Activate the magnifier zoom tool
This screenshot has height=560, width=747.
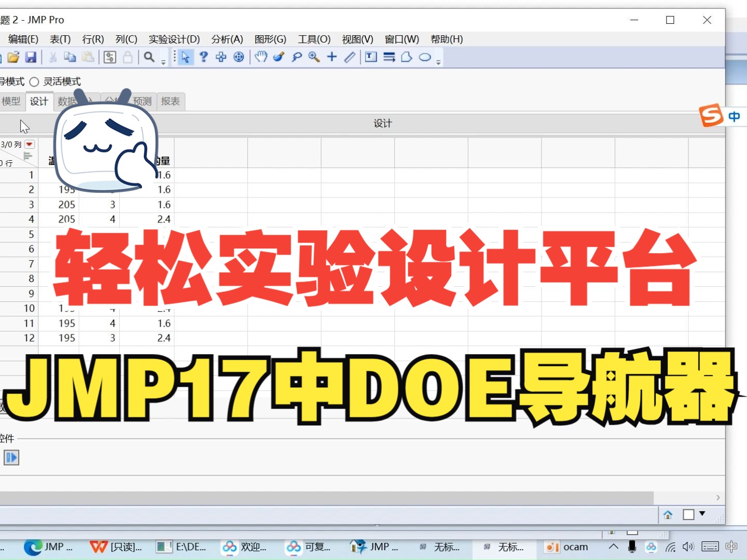pyautogui.click(x=314, y=57)
